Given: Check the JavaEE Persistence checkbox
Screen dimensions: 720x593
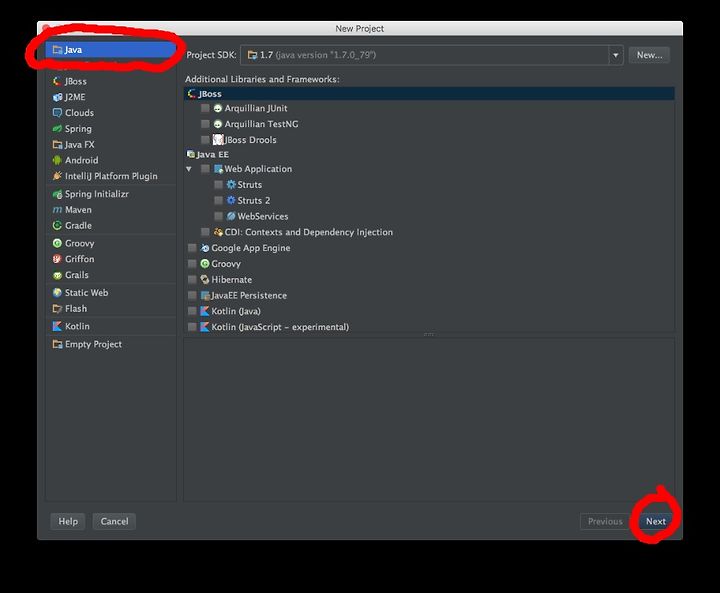Looking at the screenshot, I should pyautogui.click(x=192, y=295).
